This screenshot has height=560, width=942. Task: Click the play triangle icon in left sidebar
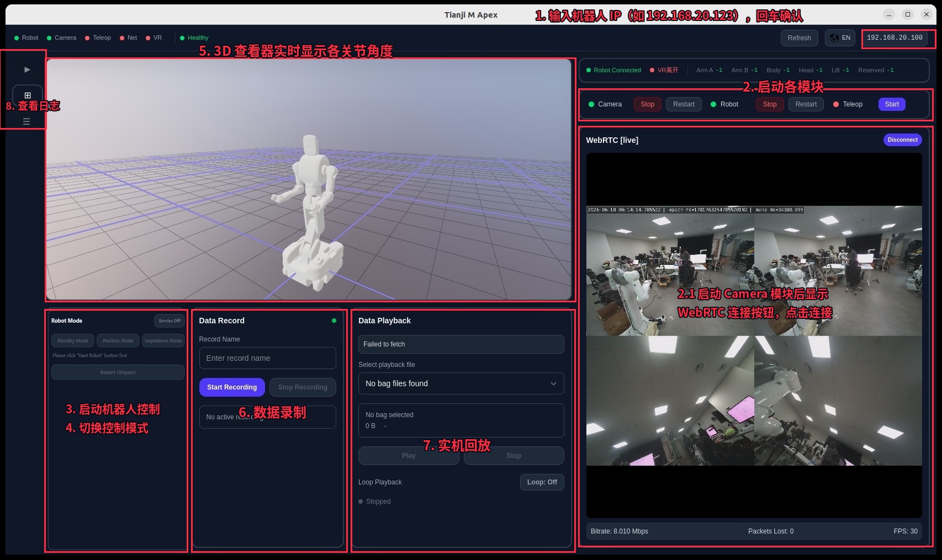coord(27,70)
